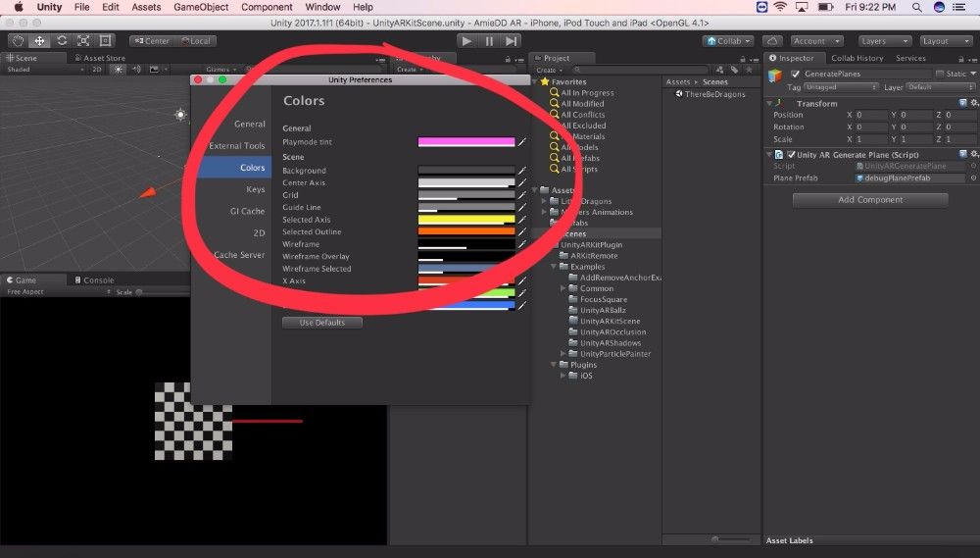Select the Rect transform tool
980x558 pixels.
pos(105,40)
